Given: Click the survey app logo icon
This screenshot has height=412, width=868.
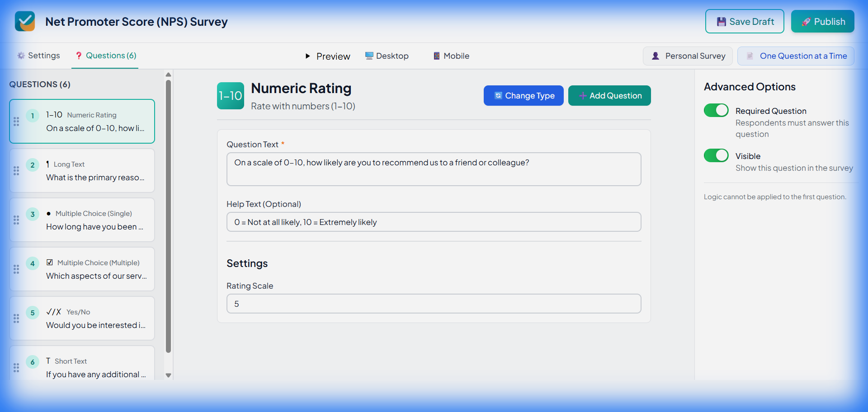Looking at the screenshot, I should click(25, 21).
